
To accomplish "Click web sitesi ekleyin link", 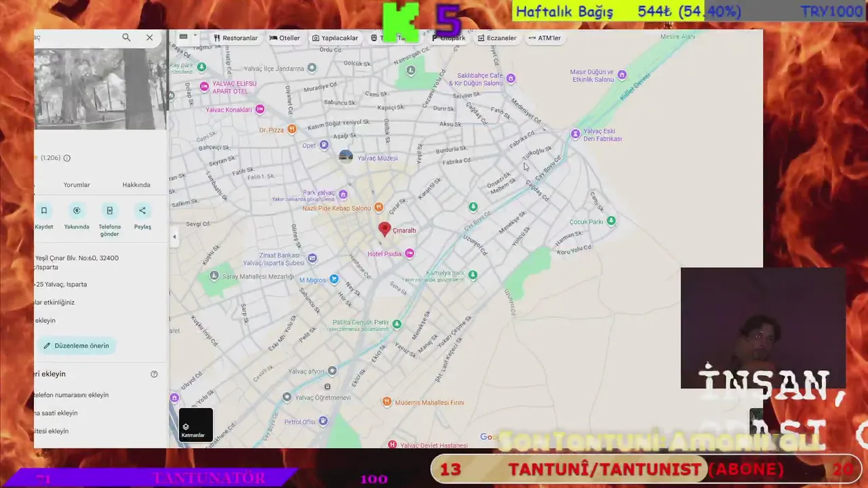I will point(52,431).
